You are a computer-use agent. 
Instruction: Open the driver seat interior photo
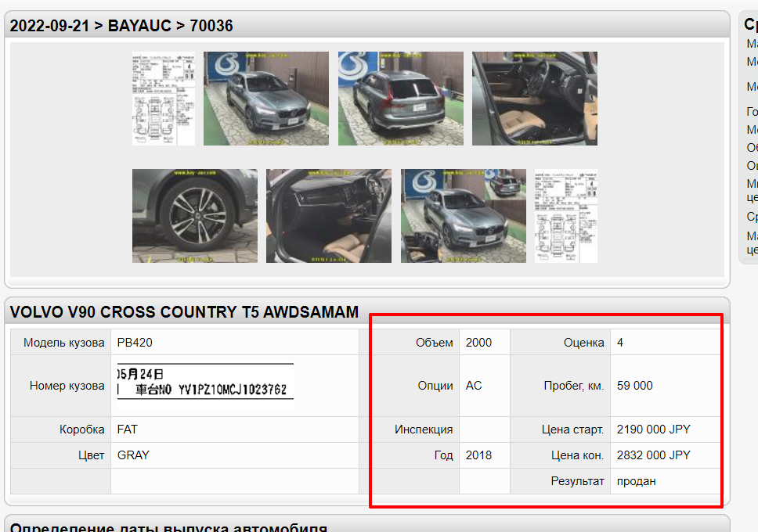[535, 99]
